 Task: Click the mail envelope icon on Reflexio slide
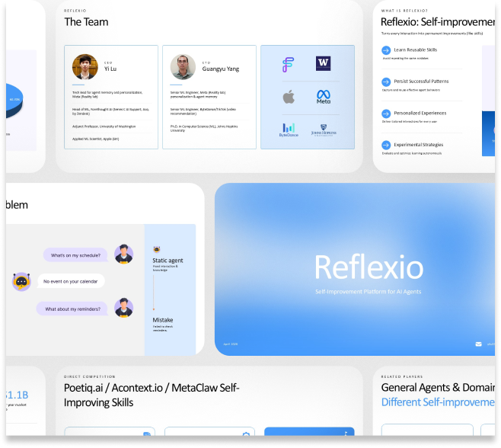coord(478,344)
